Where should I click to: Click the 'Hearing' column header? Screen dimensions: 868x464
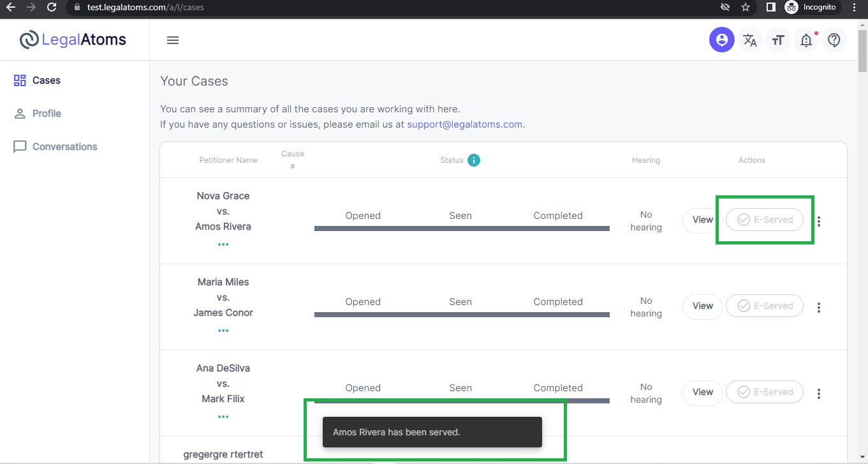click(x=646, y=160)
